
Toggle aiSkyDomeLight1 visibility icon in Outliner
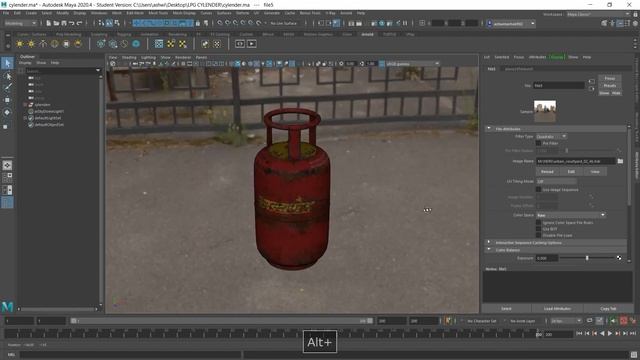click(x=31, y=111)
